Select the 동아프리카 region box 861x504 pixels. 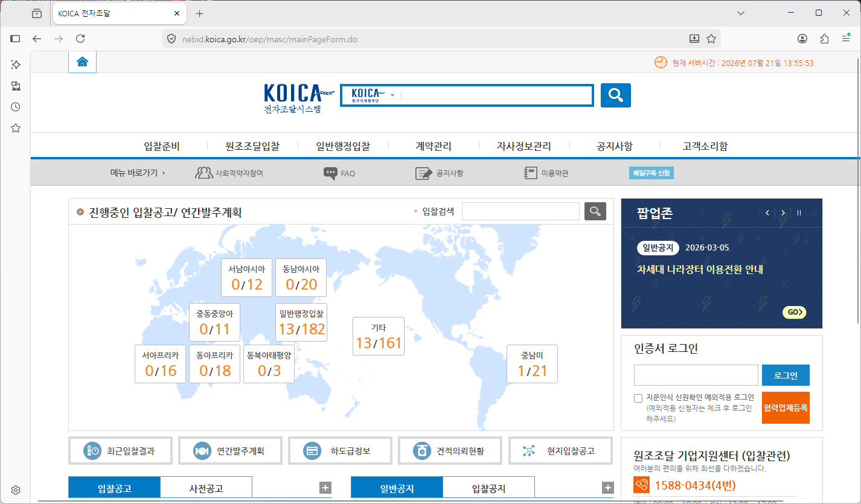(x=215, y=364)
